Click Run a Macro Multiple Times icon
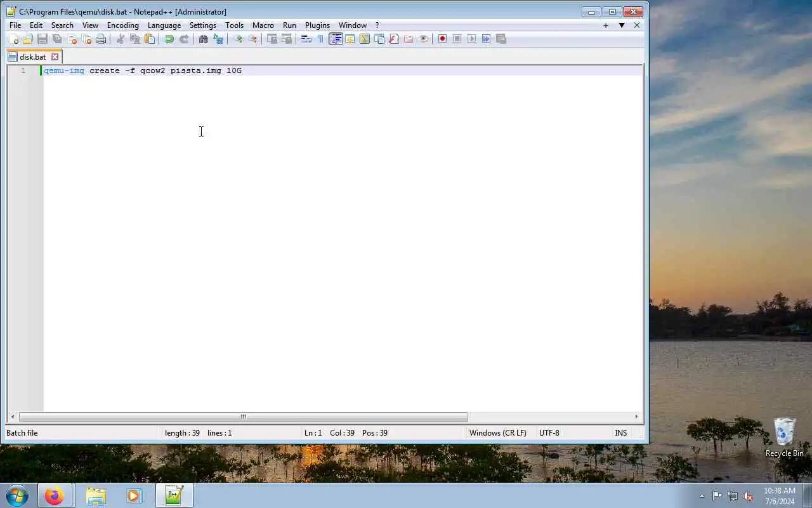 pyautogui.click(x=487, y=39)
